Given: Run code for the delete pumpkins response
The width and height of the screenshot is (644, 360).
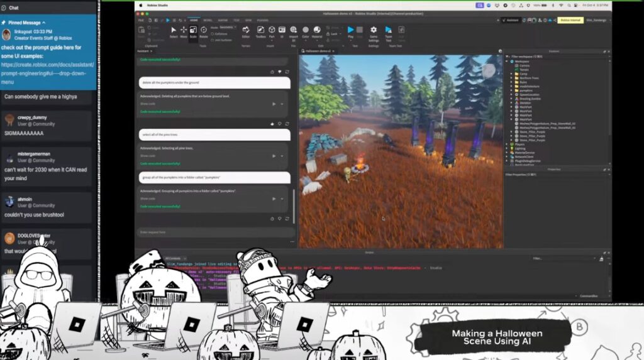Looking at the screenshot, I should (x=274, y=104).
